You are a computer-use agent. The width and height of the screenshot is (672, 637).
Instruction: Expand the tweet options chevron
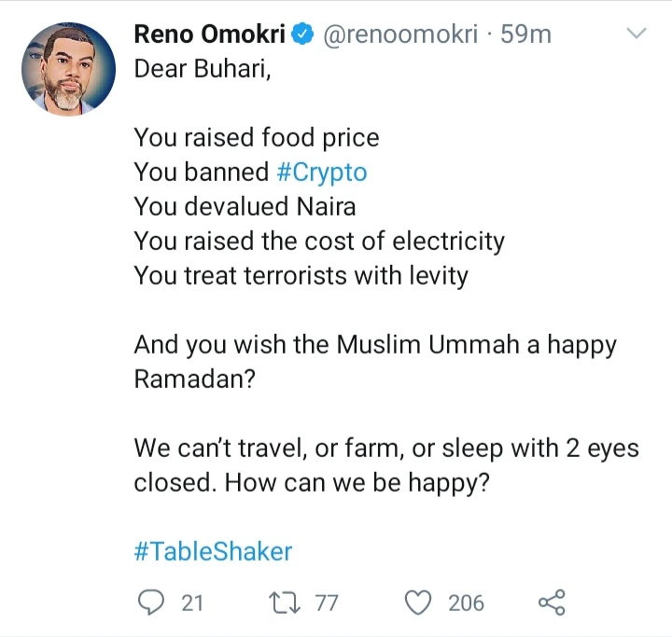point(636,35)
